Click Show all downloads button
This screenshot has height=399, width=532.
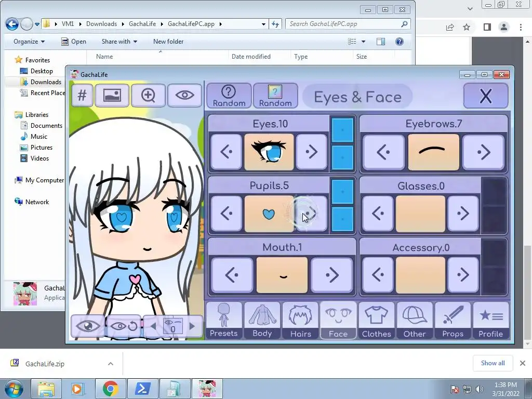(493, 363)
